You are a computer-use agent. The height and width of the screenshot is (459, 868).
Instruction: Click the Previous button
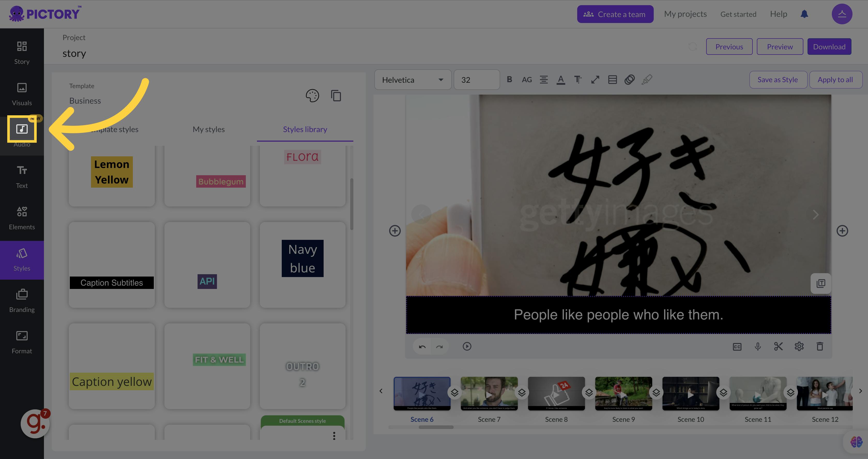729,47
